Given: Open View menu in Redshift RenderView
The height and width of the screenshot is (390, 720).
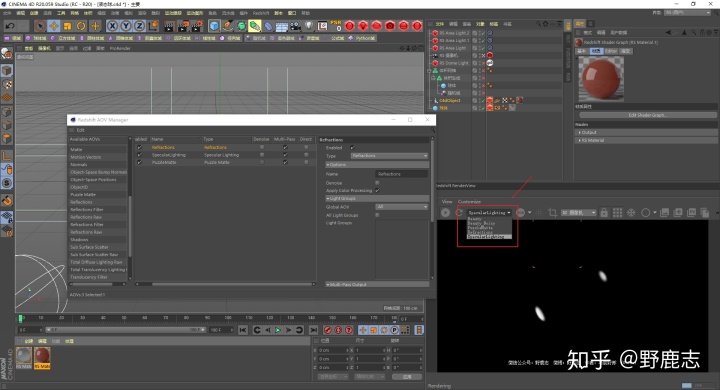Looking at the screenshot, I should (x=447, y=202).
